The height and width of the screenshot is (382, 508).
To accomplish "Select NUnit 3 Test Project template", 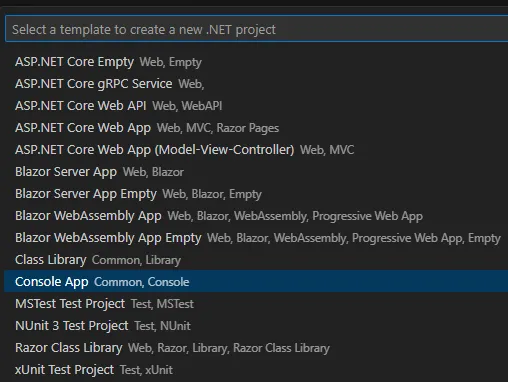I will pyautogui.click(x=256, y=326).
